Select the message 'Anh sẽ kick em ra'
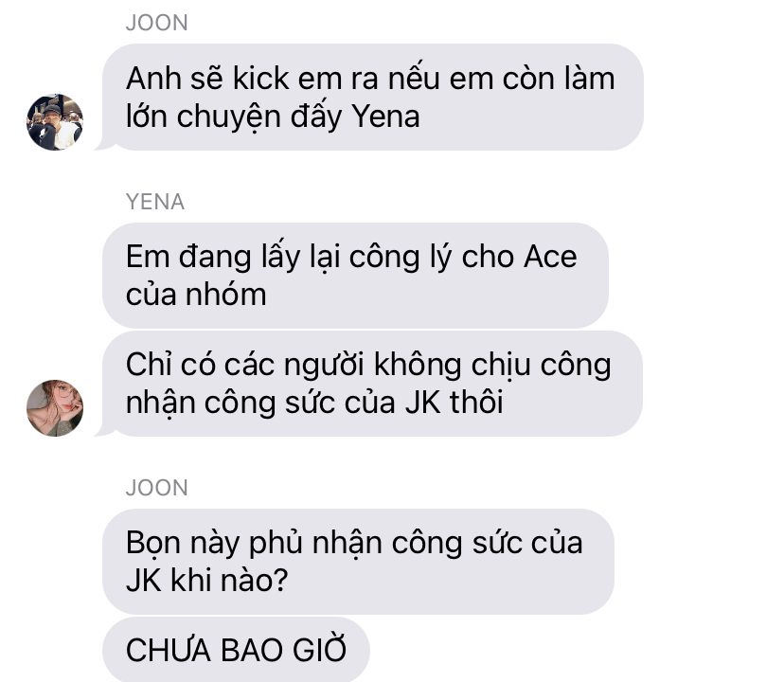This screenshot has height=682, width=784. click(372, 97)
